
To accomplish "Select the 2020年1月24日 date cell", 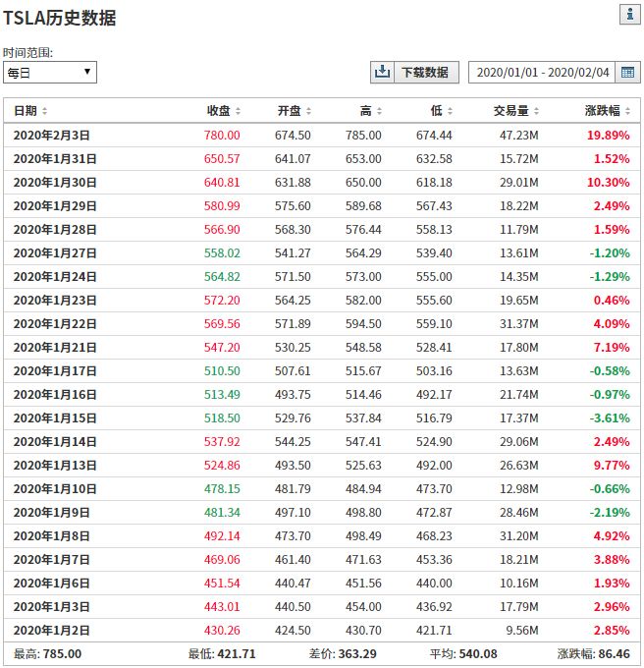I will click(55, 277).
